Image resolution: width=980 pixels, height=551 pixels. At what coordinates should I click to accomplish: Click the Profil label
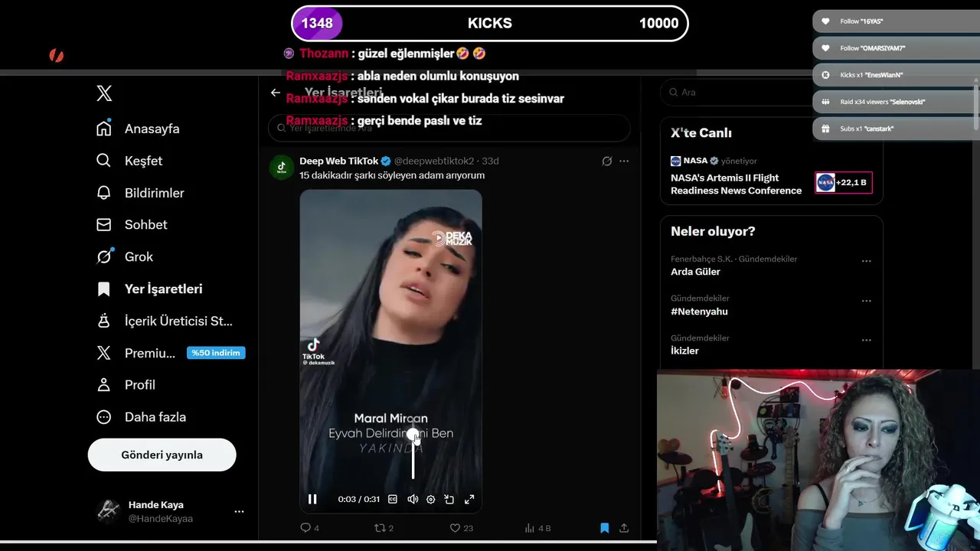point(140,385)
